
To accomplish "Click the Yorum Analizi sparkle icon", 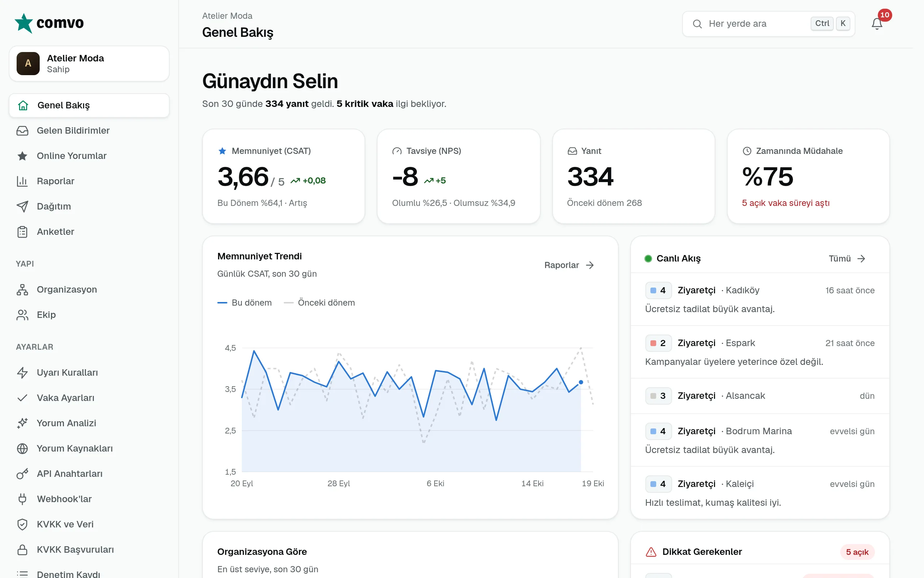I will [22, 423].
